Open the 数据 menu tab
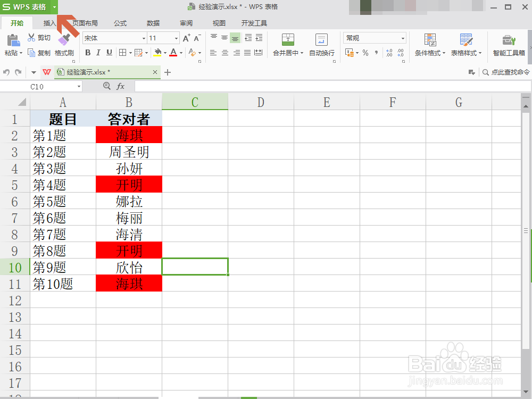Screen dimensions: 532x399 click(x=152, y=23)
